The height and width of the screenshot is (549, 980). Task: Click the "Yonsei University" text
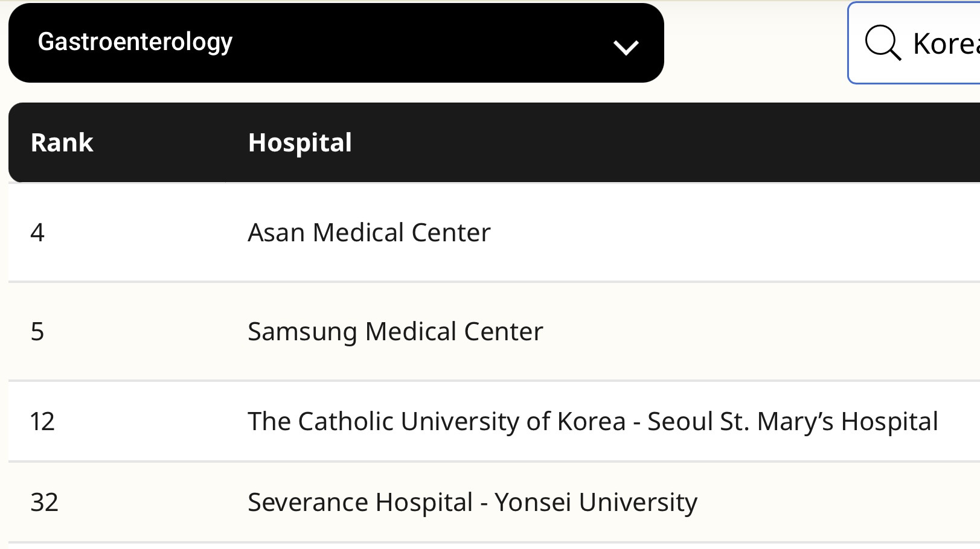[x=595, y=502]
